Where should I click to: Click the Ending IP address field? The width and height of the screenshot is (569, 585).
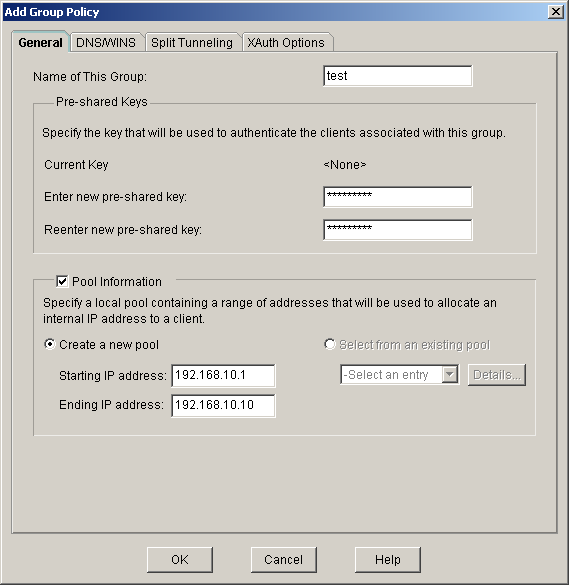pos(223,406)
